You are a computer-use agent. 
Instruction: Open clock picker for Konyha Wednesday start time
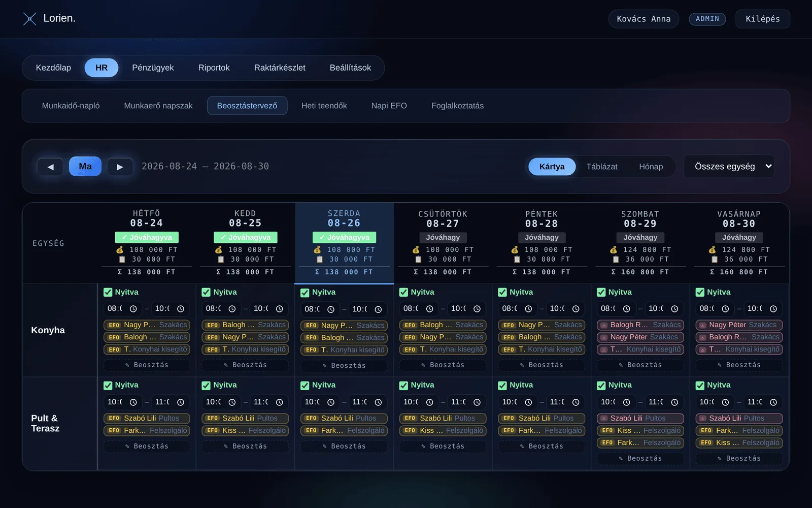(331, 309)
